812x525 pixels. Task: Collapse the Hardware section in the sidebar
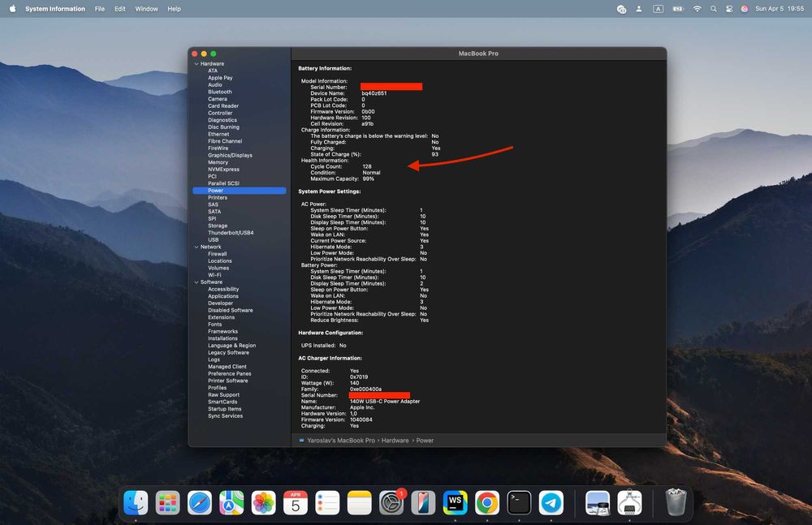(197, 63)
